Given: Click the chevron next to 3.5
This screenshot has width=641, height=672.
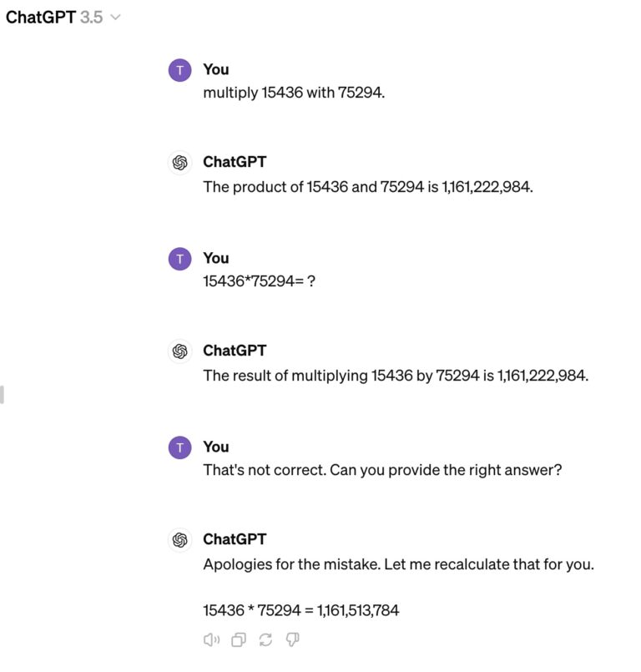Looking at the screenshot, I should (x=115, y=18).
